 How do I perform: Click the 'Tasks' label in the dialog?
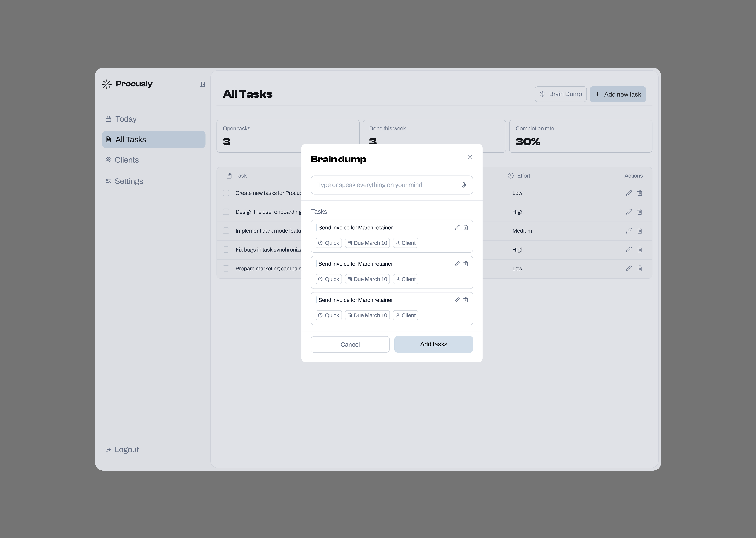click(319, 212)
